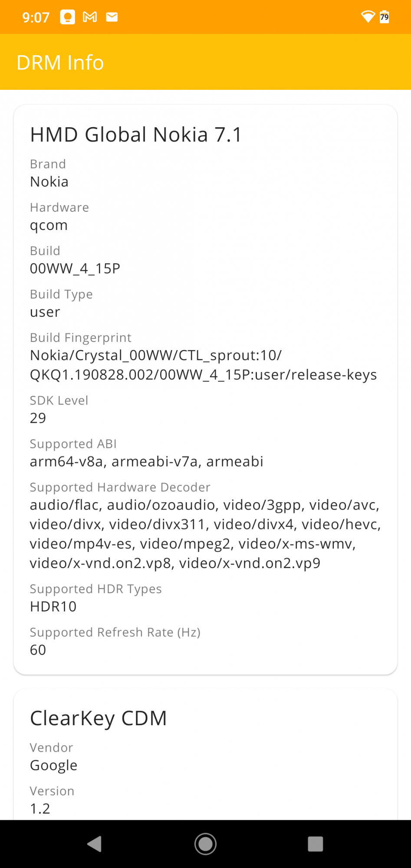Tap the 9:07 clock in status bar
The width and height of the screenshot is (411, 868).
click(36, 17)
